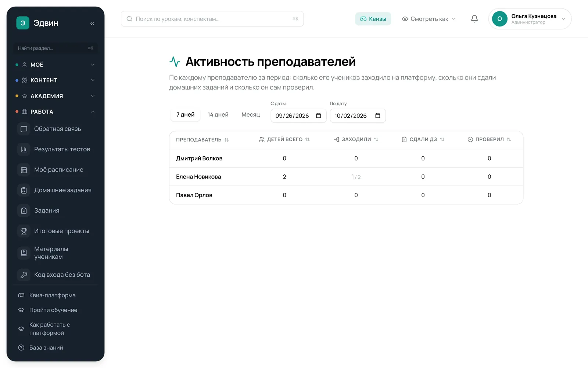
Task: Open Как работать с платформой link
Action: point(55,329)
